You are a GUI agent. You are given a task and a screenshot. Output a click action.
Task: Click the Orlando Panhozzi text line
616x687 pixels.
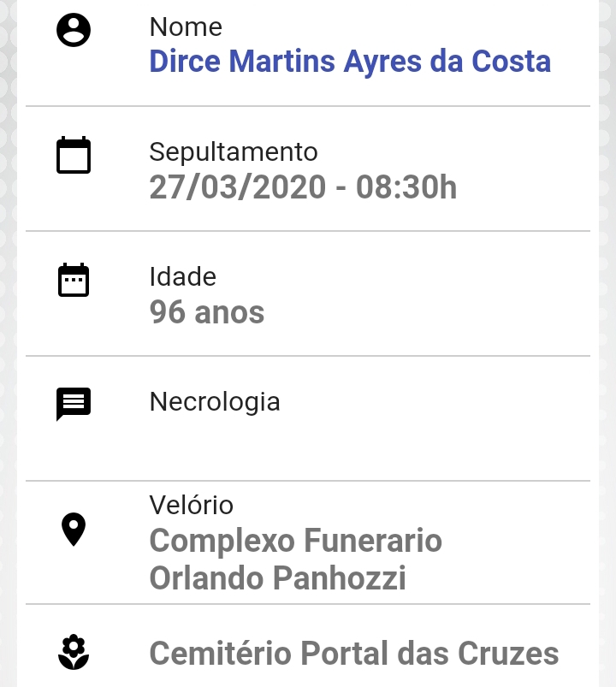coord(278,577)
